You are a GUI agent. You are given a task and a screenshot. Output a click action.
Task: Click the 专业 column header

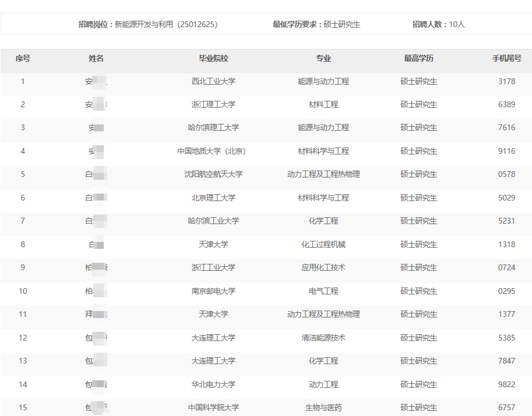click(323, 58)
